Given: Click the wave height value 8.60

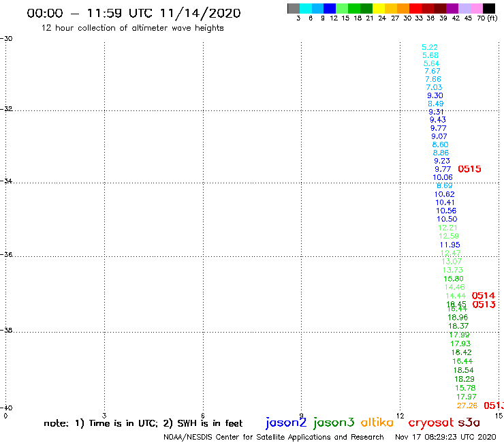Looking at the screenshot, I should (441, 144).
